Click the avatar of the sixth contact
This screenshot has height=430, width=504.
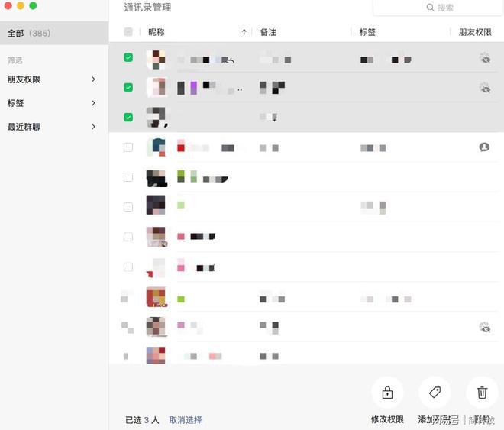tap(156, 205)
